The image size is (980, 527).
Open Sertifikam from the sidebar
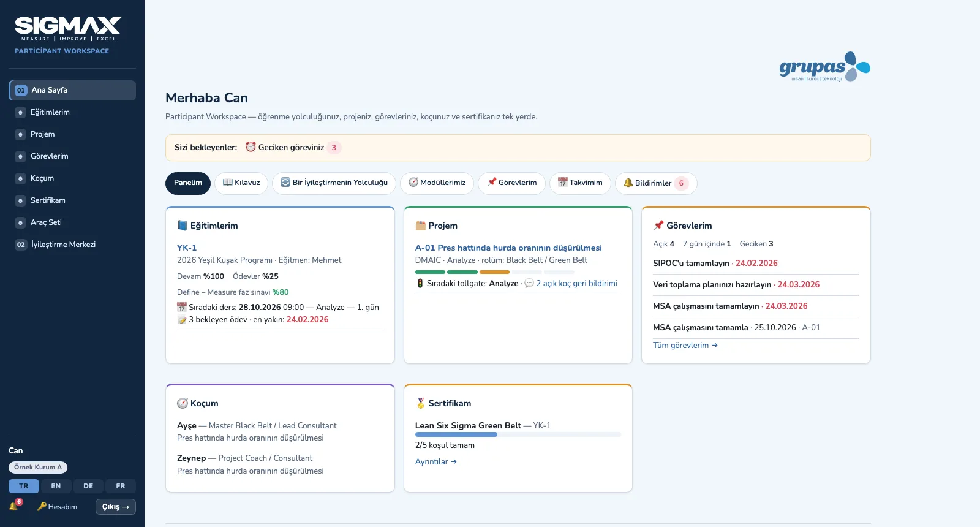tap(72, 200)
